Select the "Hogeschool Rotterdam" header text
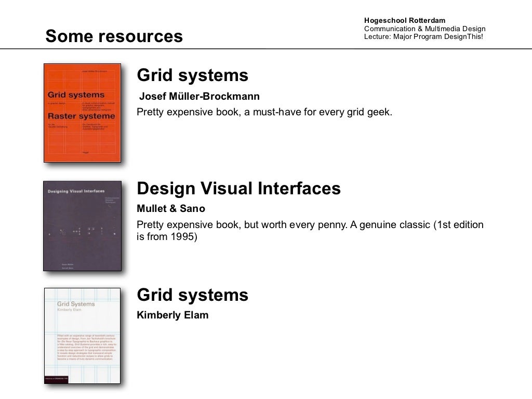The image size is (532, 399). coord(404,20)
